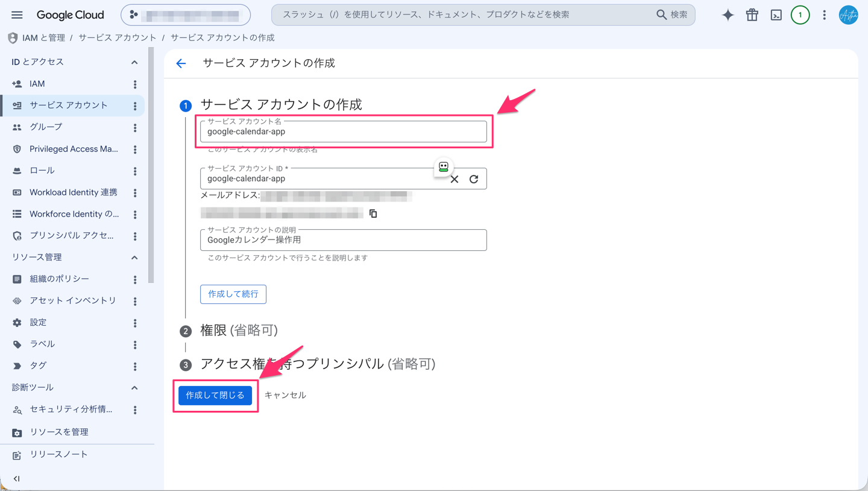
Task: Click the Gemini sparkle icon
Action: pos(728,15)
